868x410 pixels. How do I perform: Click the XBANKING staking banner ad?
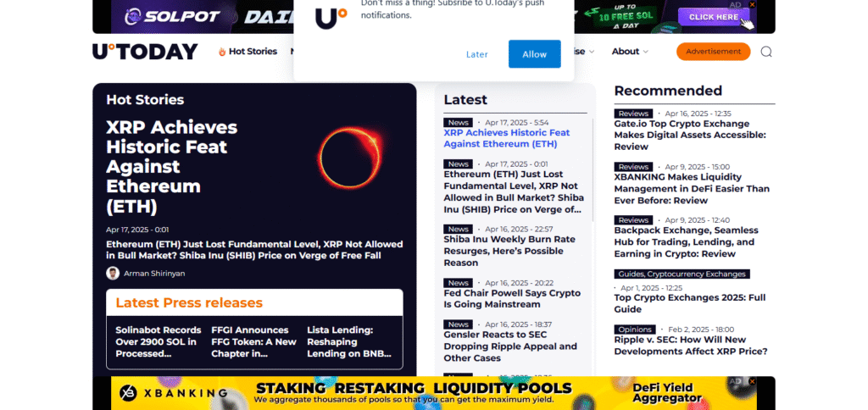click(434, 393)
